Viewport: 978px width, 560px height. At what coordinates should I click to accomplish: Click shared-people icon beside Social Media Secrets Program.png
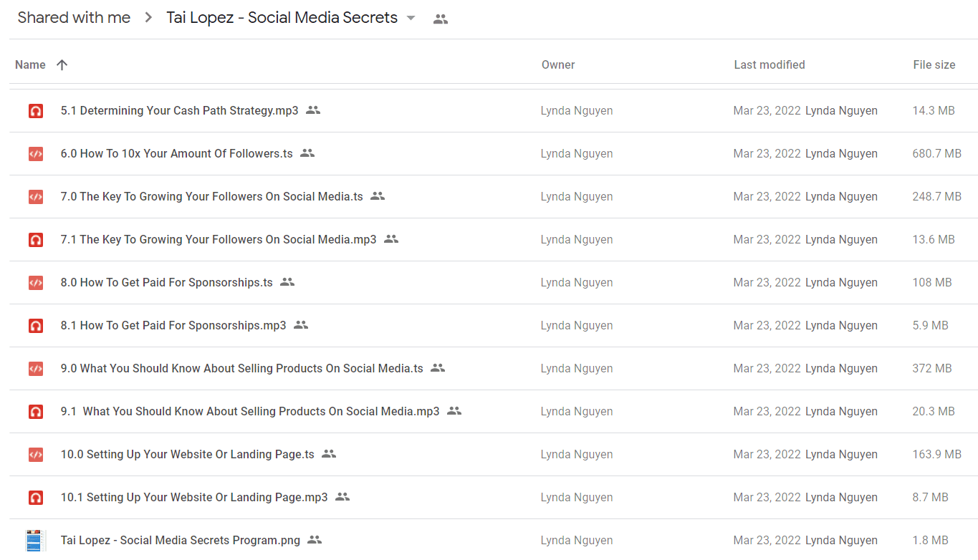[315, 540]
